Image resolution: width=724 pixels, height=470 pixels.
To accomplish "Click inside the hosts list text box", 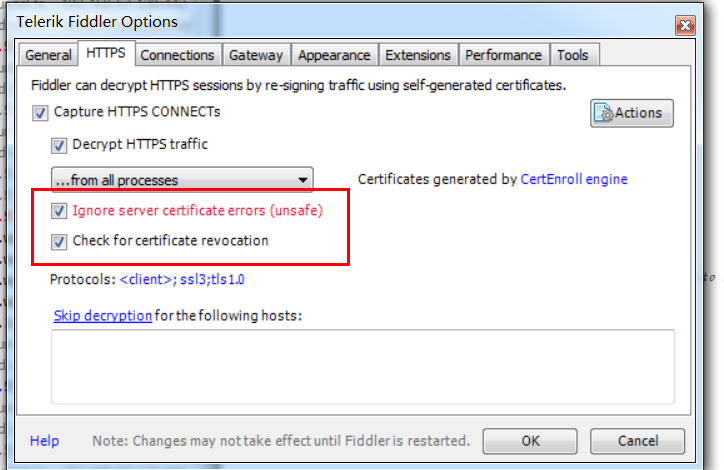I will [x=363, y=367].
